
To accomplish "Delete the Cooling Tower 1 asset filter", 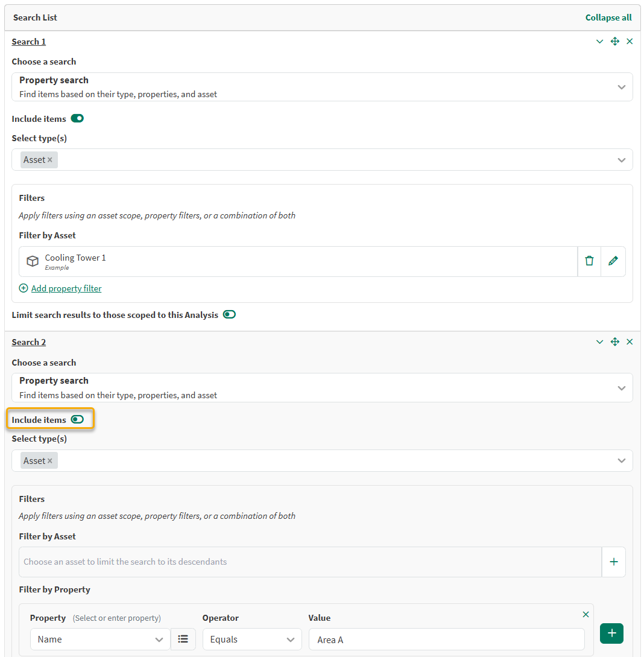I will coord(589,261).
